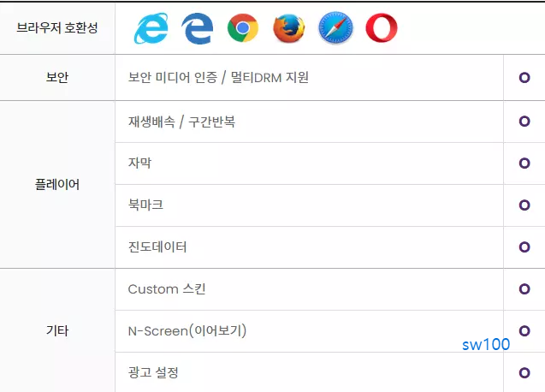Click the 북마크 feature text
The height and width of the screenshot is (392, 545).
pos(145,205)
